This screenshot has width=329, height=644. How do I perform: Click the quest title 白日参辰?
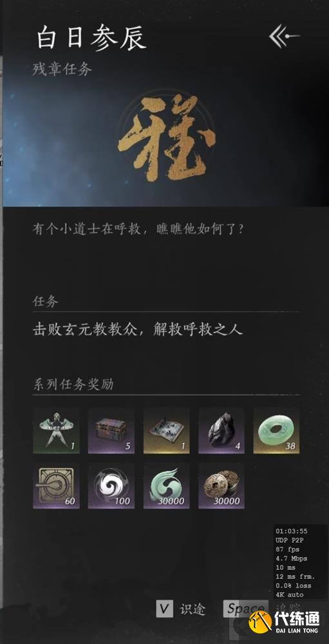(91, 38)
